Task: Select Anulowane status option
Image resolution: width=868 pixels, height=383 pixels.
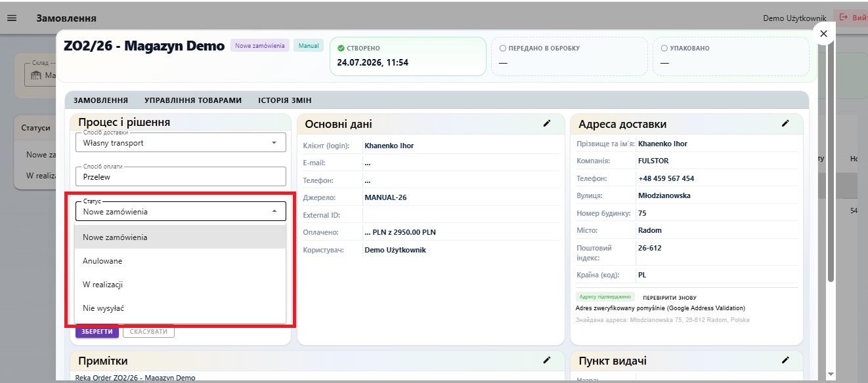Action: coord(181,261)
